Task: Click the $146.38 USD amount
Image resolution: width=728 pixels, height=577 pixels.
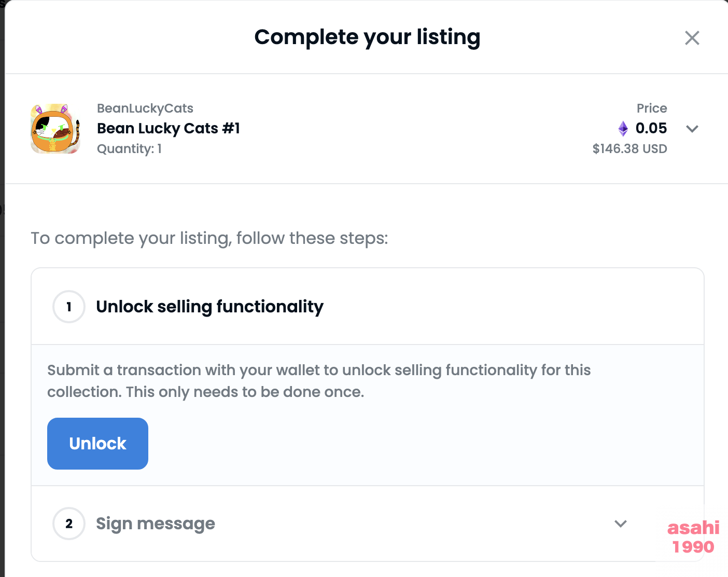Action: tap(629, 149)
